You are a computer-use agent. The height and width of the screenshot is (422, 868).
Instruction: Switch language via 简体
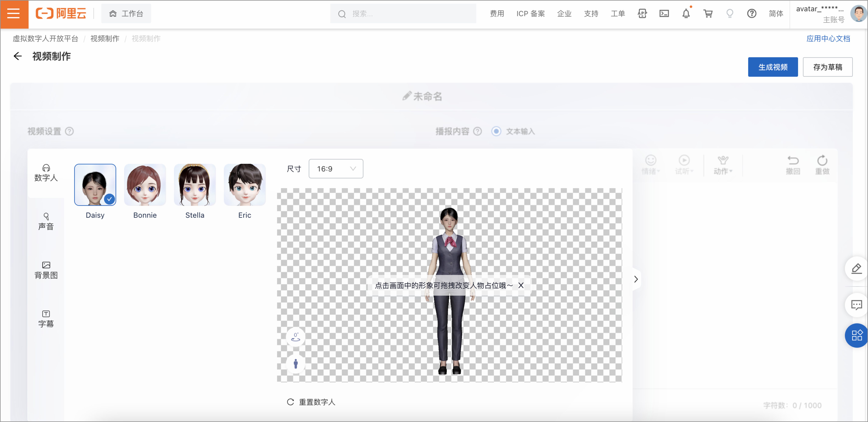(x=776, y=14)
